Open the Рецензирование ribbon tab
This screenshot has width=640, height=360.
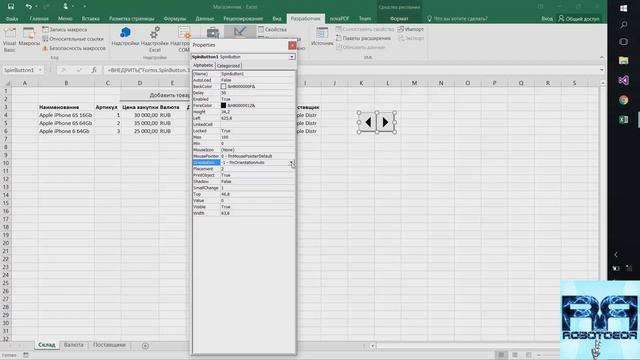click(x=243, y=19)
